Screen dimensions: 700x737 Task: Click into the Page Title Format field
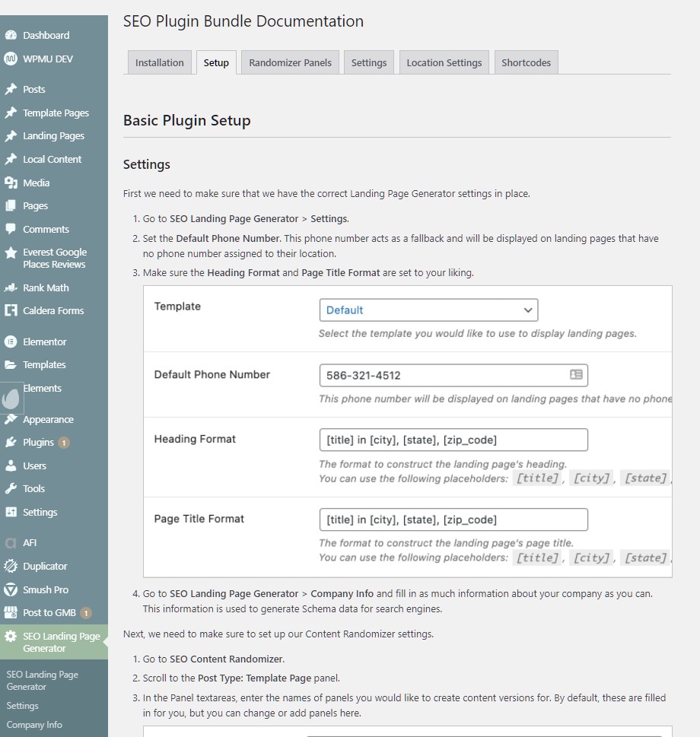tap(453, 519)
